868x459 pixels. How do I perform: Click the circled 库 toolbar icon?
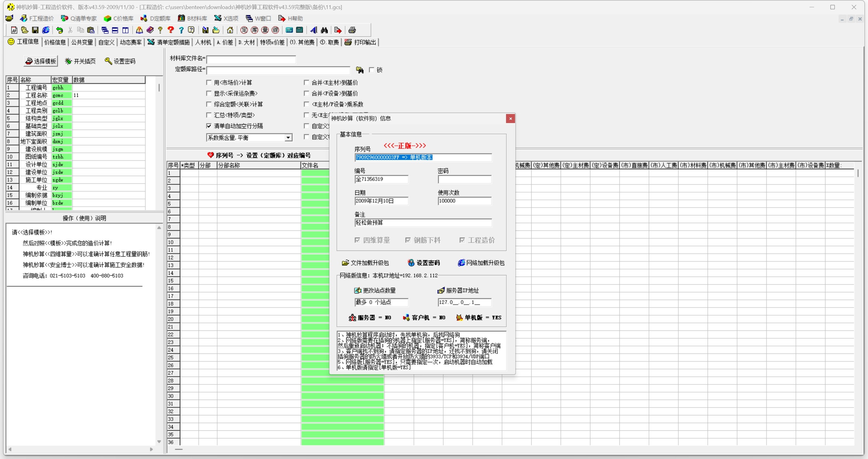(x=254, y=30)
